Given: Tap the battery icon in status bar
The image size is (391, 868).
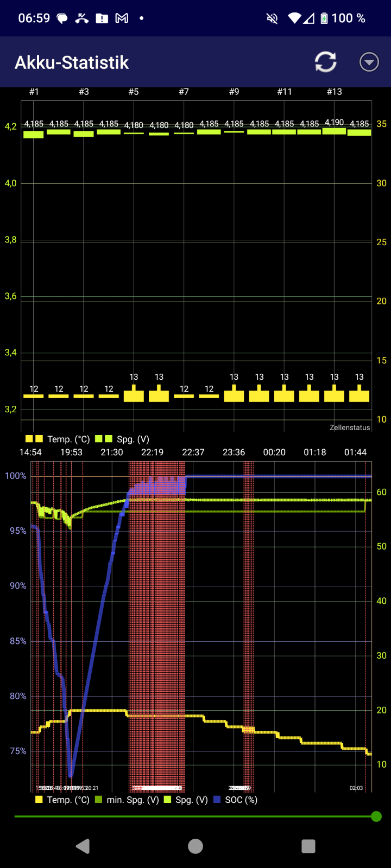Looking at the screenshot, I should tap(324, 18).
